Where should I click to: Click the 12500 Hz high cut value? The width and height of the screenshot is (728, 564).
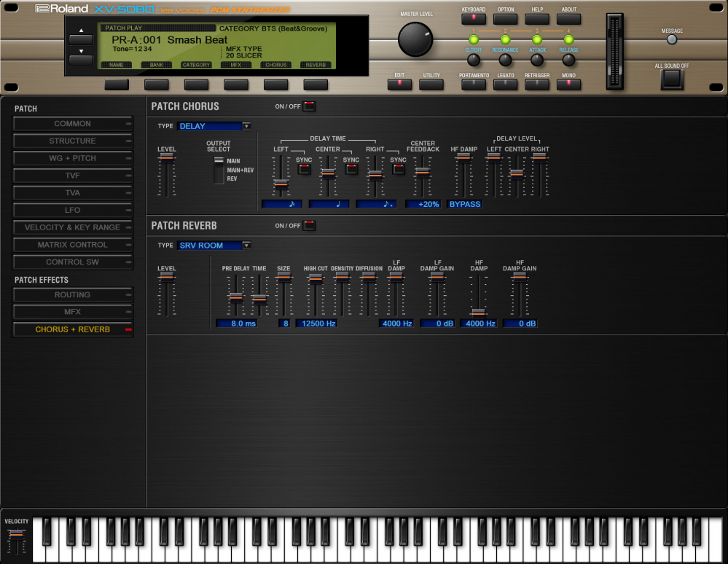click(317, 324)
